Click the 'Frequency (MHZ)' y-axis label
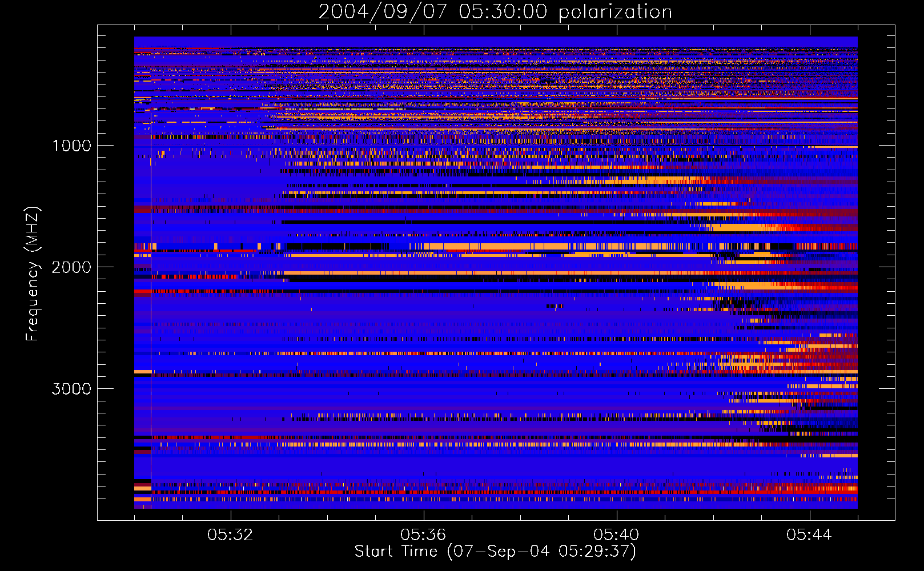This screenshot has height=571, width=924. 33,274
